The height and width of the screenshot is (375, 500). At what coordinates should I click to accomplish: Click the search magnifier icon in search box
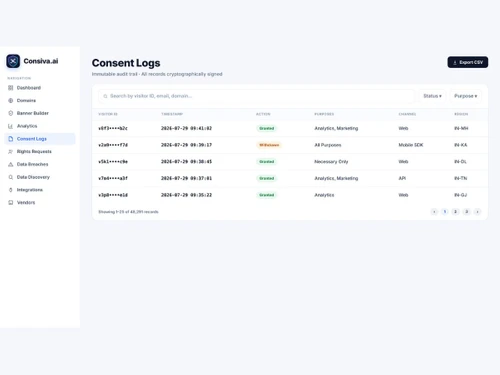pyautogui.click(x=105, y=96)
